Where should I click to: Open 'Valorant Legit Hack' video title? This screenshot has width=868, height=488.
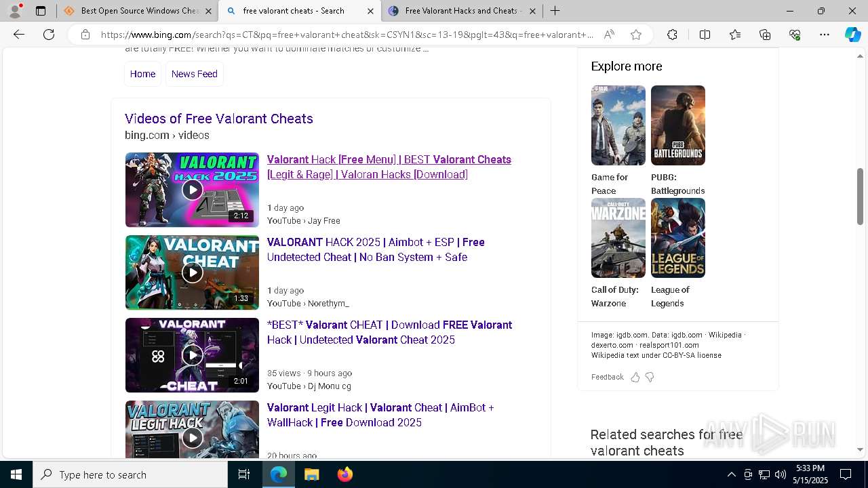(380, 415)
